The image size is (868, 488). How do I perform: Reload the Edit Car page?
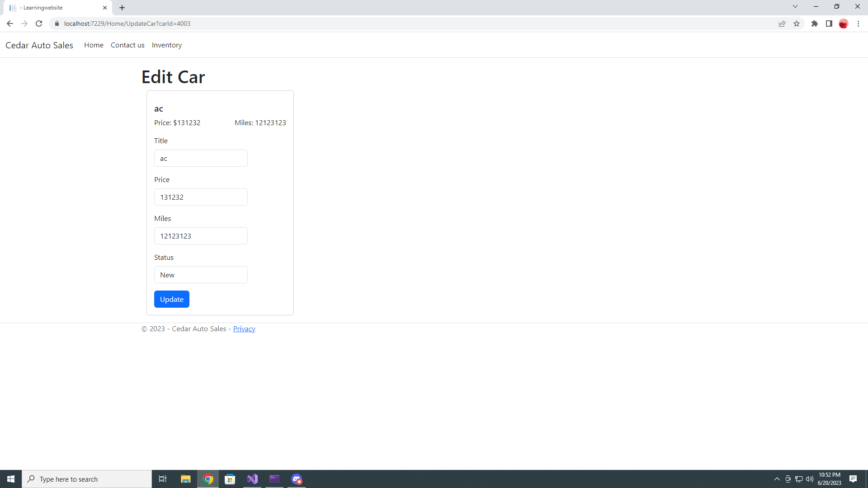coord(38,23)
